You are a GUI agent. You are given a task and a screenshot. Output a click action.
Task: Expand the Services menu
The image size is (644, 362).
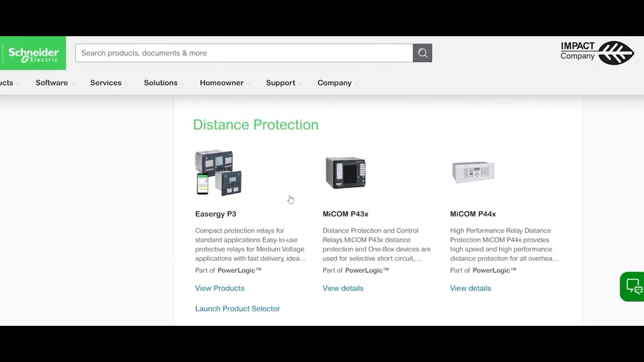click(x=109, y=83)
